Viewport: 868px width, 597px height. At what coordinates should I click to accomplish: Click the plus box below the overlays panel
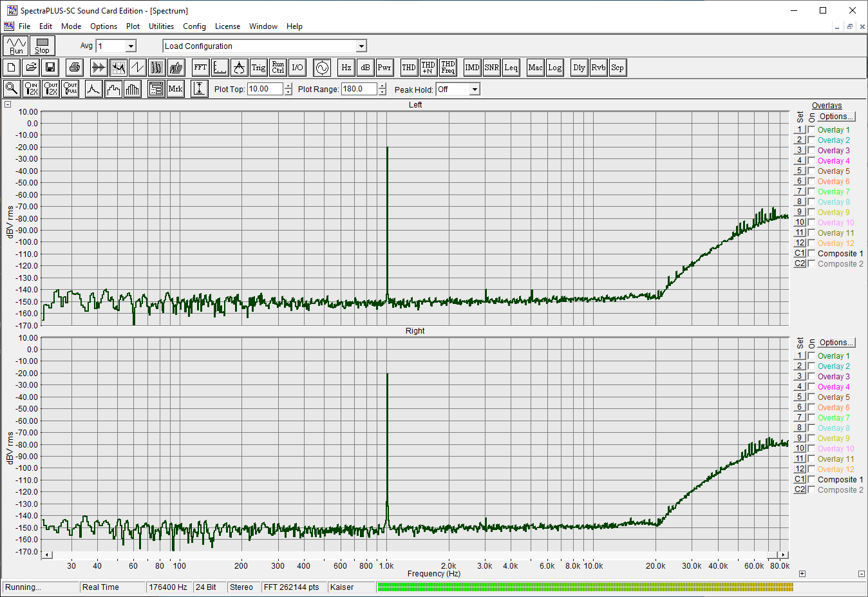pos(802,574)
